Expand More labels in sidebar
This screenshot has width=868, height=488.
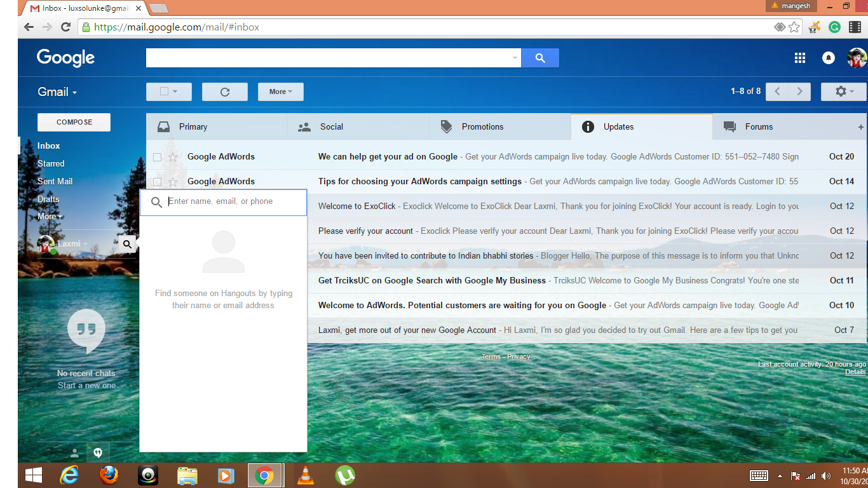pyautogui.click(x=50, y=217)
